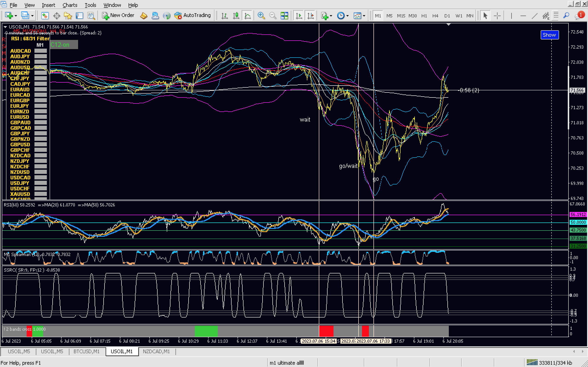This screenshot has width=588, height=367.
Task: Select the draw trendline tool
Action: tap(534, 16)
